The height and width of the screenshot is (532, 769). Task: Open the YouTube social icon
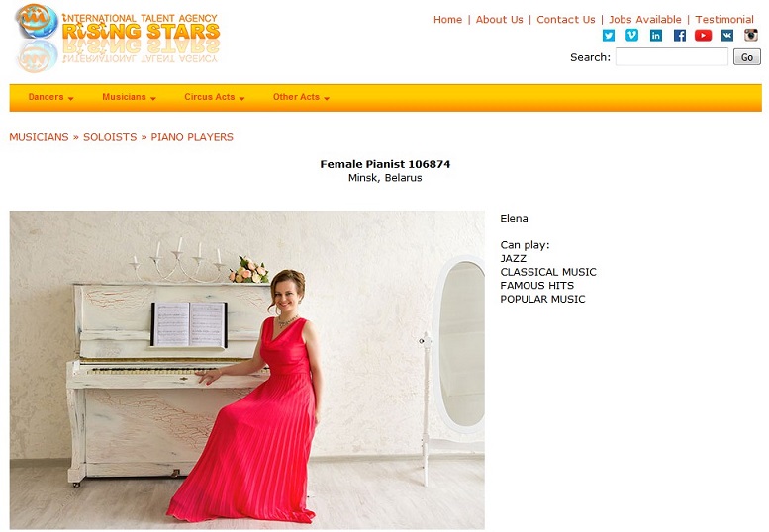pyautogui.click(x=703, y=36)
